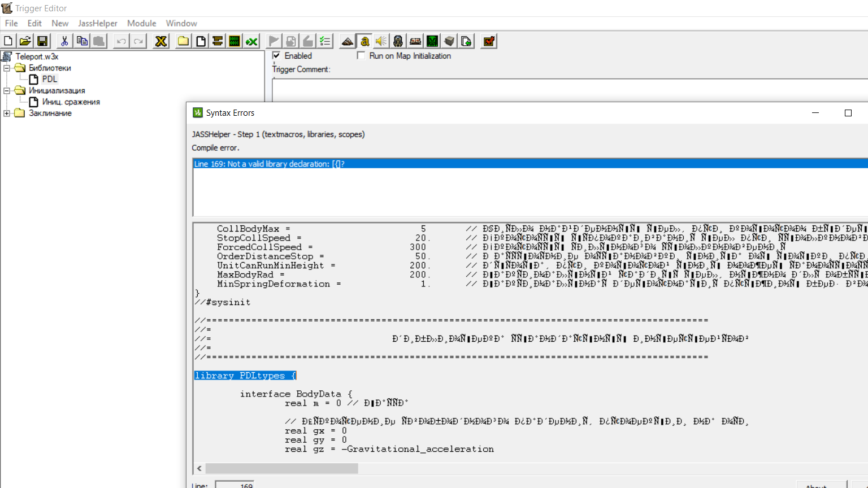
Task: Open the JassHelper menu
Action: (98, 23)
